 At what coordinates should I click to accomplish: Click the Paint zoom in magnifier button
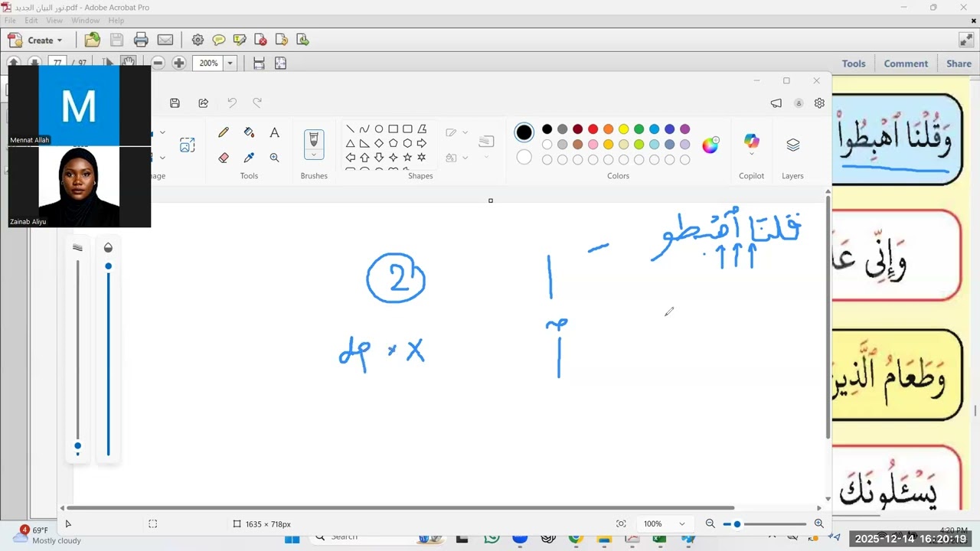[818, 523]
